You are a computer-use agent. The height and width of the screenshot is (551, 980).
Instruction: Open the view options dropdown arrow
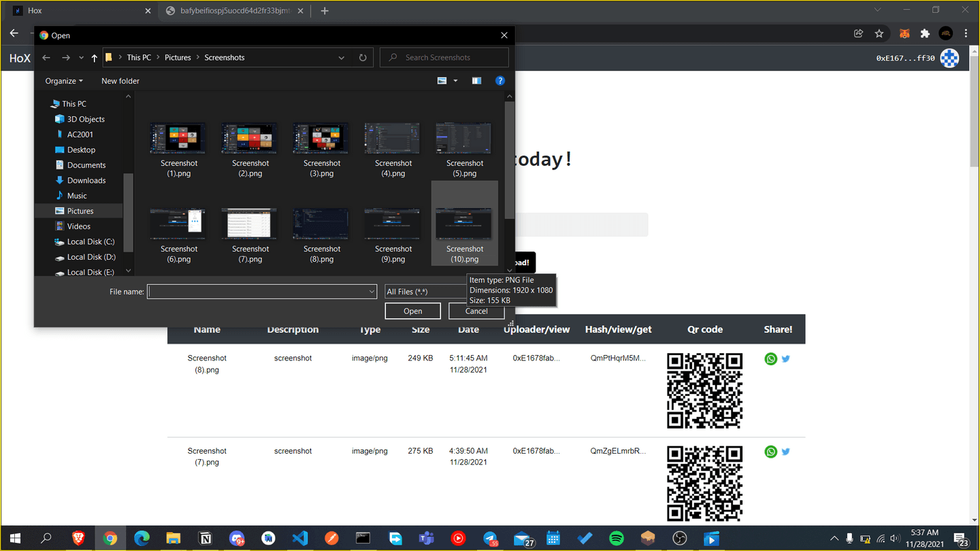pos(455,81)
